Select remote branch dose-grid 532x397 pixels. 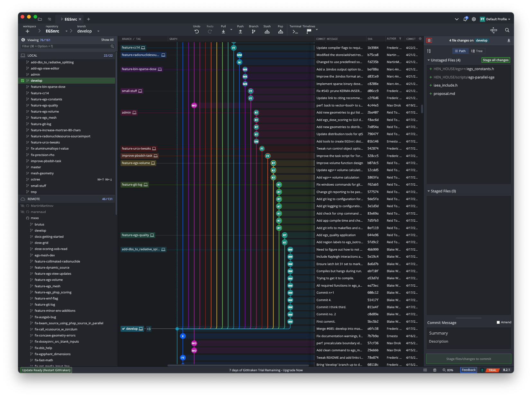pyautogui.click(x=41, y=243)
